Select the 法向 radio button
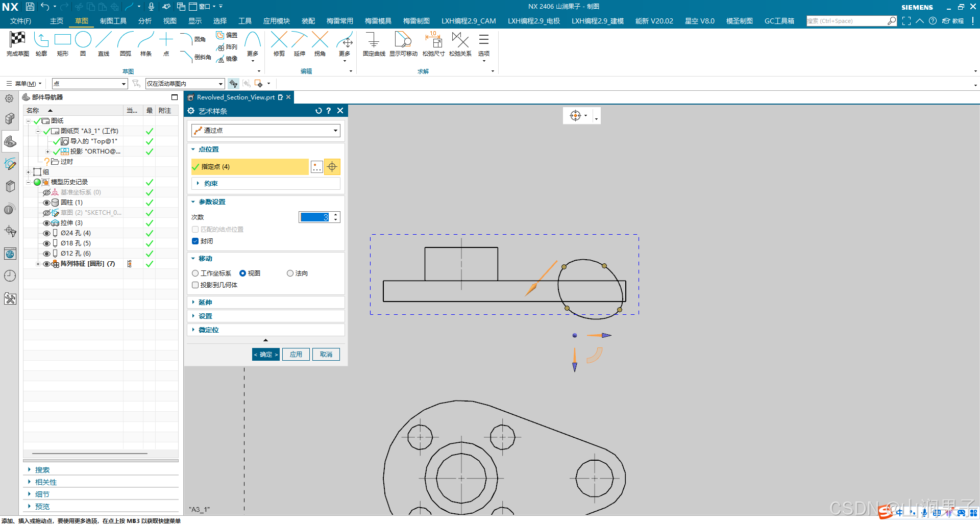 coord(290,273)
